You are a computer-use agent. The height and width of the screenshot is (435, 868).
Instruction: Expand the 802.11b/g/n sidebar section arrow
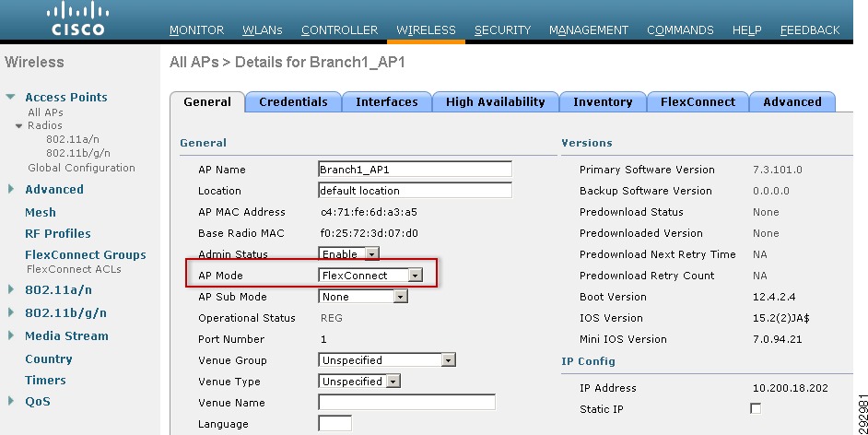[x=11, y=312]
